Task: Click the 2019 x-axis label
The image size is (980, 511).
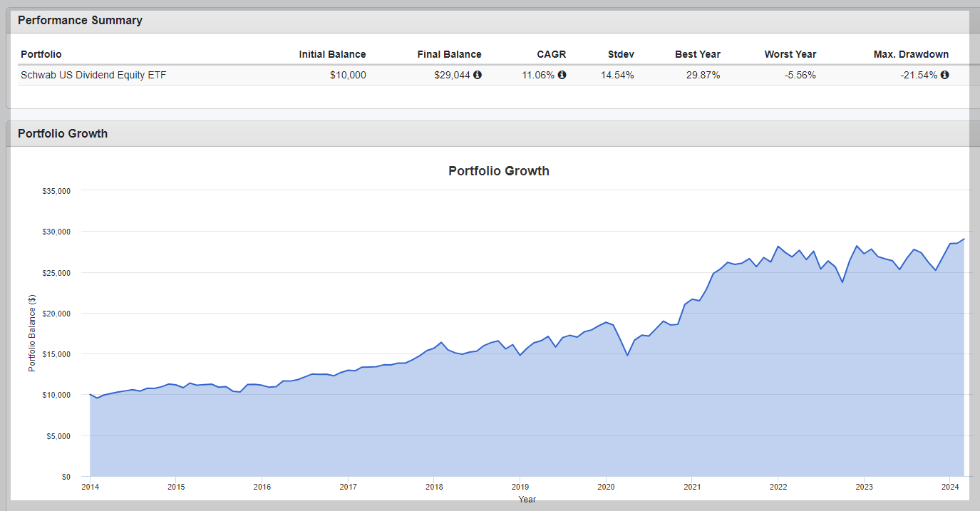Action: point(520,487)
